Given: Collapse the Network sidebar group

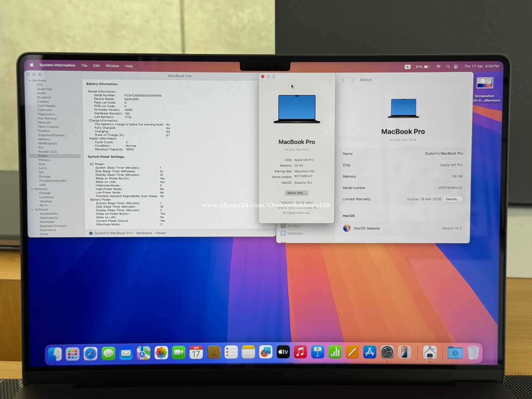Looking at the screenshot, I should [32, 189].
